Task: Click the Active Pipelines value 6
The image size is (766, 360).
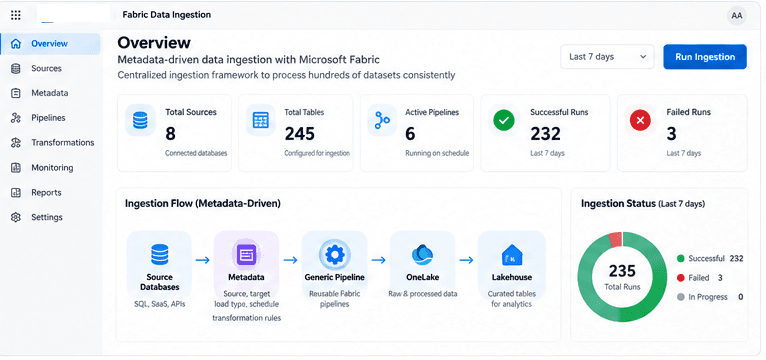Action: pyautogui.click(x=410, y=133)
